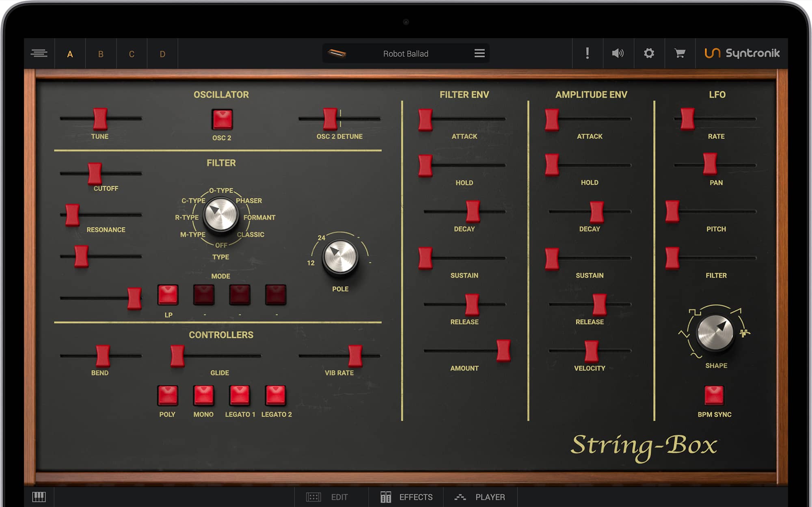Click the speaker volume icon
This screenshot has height=507, width=812.
coord(618,53)
